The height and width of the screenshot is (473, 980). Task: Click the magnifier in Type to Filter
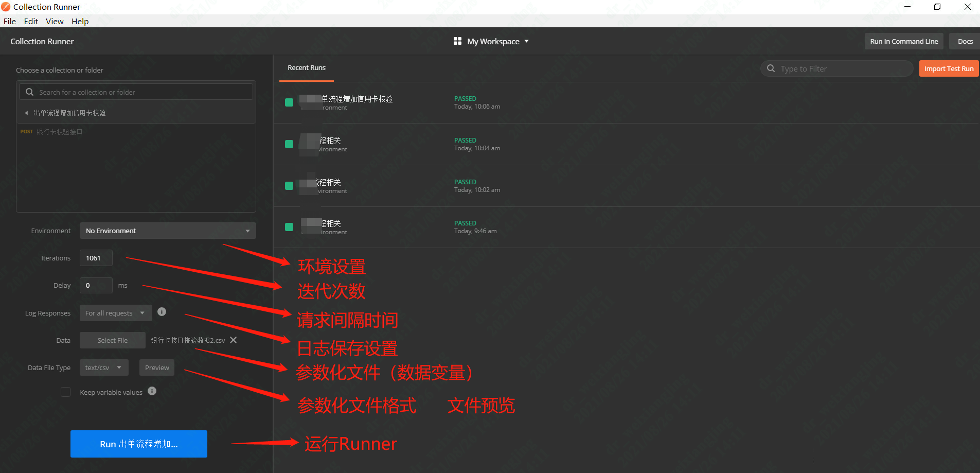(771, 68)
